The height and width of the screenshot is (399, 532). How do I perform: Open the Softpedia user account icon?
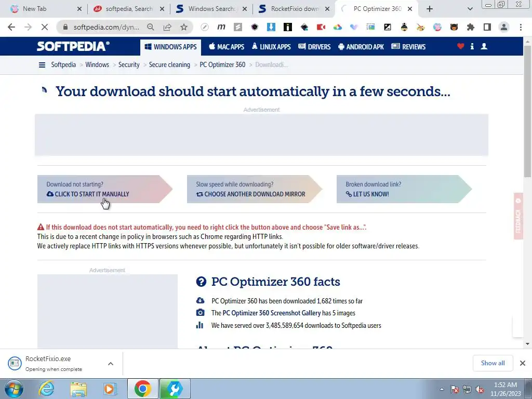[x=484, y=46]
